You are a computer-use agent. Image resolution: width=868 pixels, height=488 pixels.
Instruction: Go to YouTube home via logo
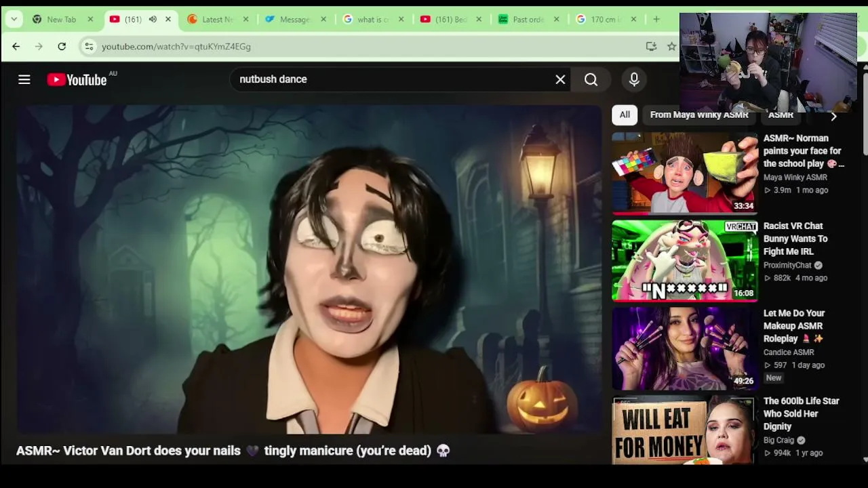[x=77, y=80]
